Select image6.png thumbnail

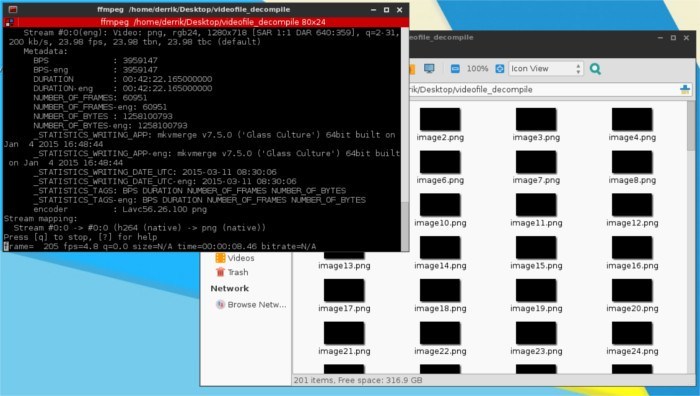[x=440, y=162]
